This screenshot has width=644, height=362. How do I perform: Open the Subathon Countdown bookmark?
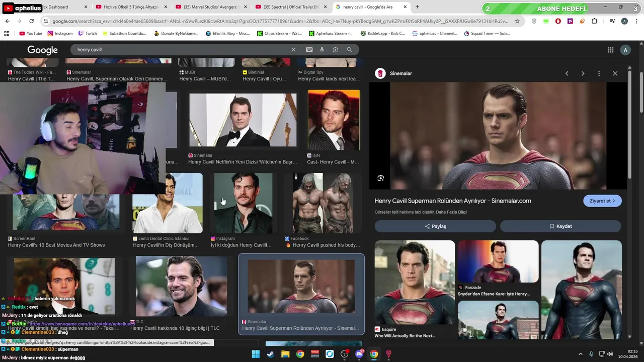click(124, 34)
